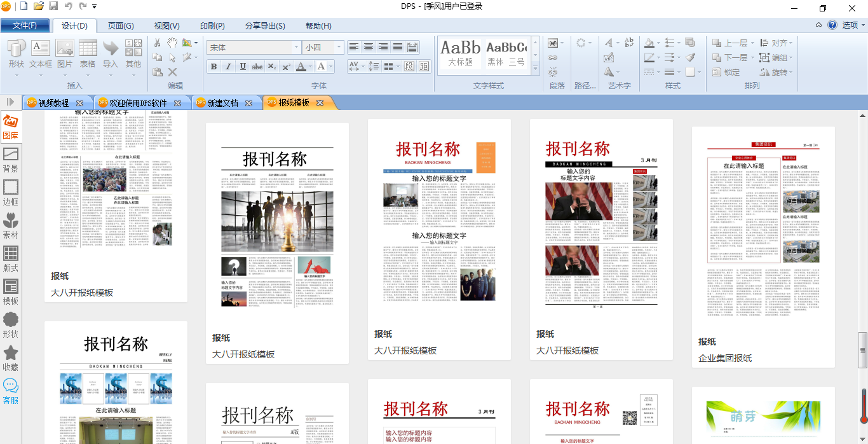Open the 收藏 favorites star icon
The height and width of the screenshot is (444, 868).
[11, 358]
